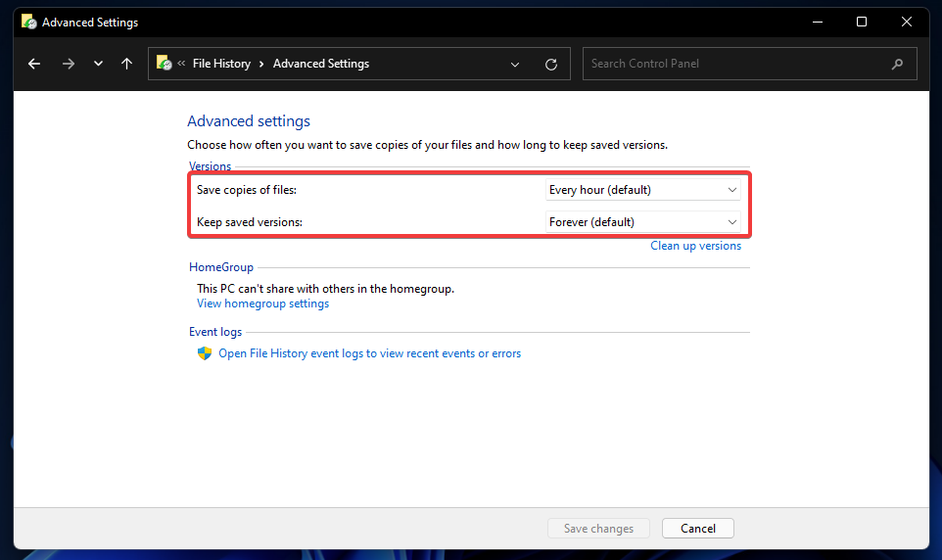This screenshot has height=560, width=942.
Task: Open File History event logs link
Action: 369,353
